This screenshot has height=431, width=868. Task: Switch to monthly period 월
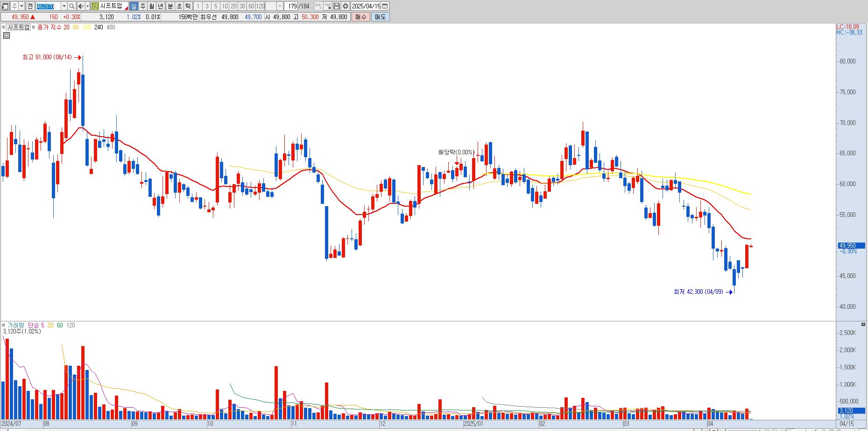(152, 6)
